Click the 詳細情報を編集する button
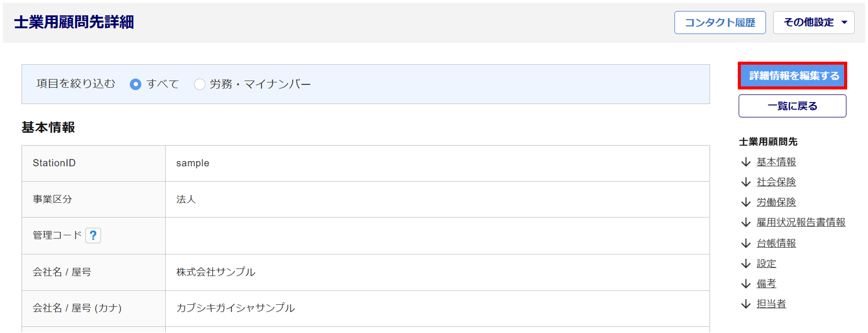The height and width of the screenshot is (333, 868). pyautogui.click(x=792, y=76)
